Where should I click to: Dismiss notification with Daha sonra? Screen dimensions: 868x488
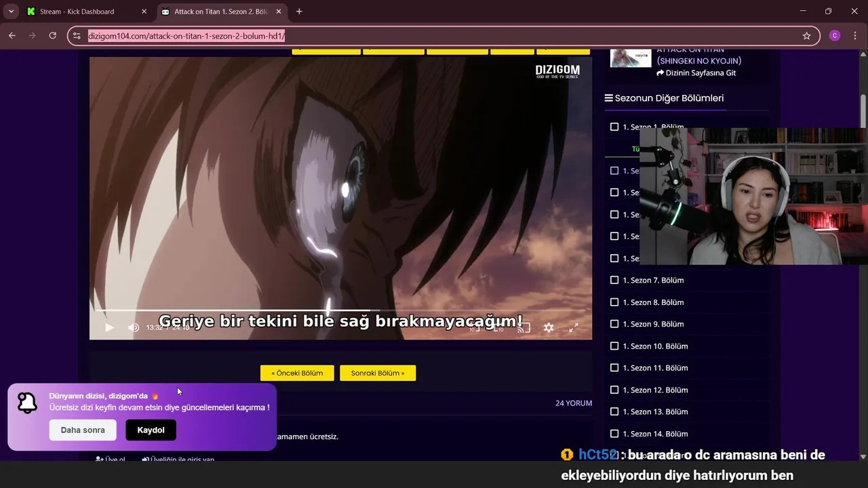pos(83,430)
